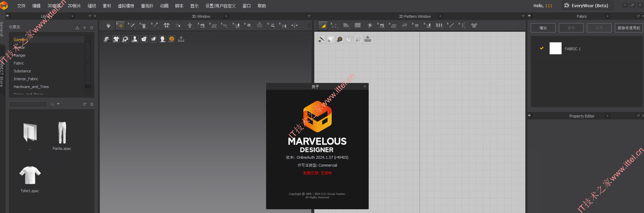644x213 pixels.
Task: Toggle pattern shirt visibility in 2D window
Action: pos(331,39)
